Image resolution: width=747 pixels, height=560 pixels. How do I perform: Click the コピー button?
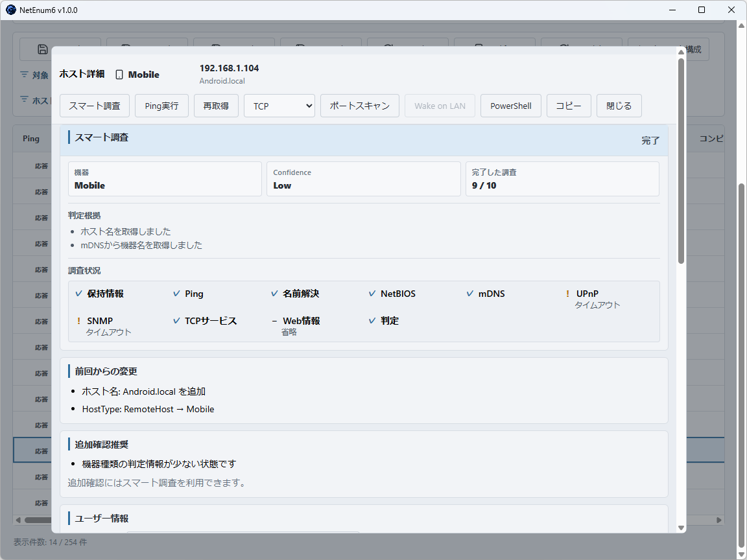click(569, 106)
